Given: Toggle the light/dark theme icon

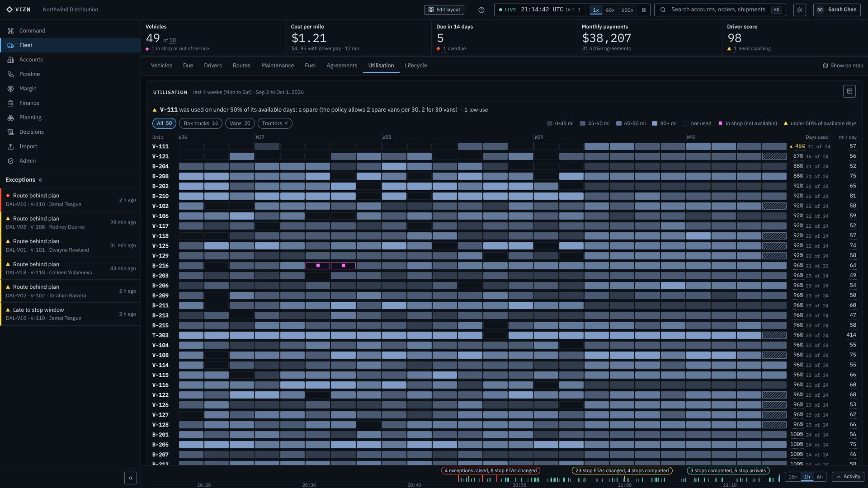Looking at the screenshot, I should (800, 10).
